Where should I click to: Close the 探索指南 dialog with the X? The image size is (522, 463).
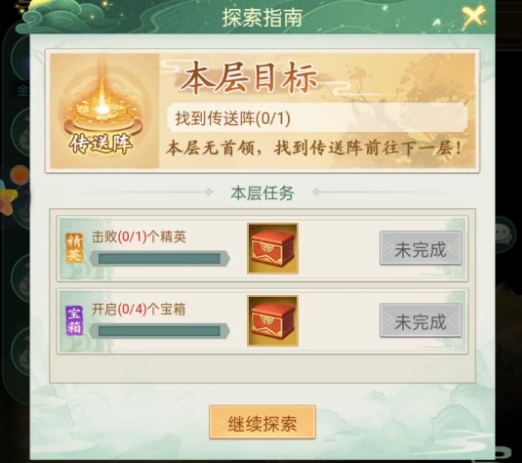[473, 16]
